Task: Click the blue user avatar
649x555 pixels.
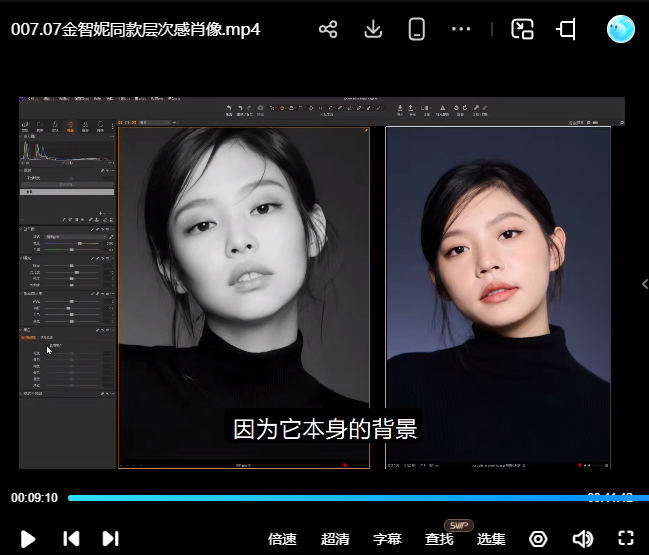Action: [621, 29]
